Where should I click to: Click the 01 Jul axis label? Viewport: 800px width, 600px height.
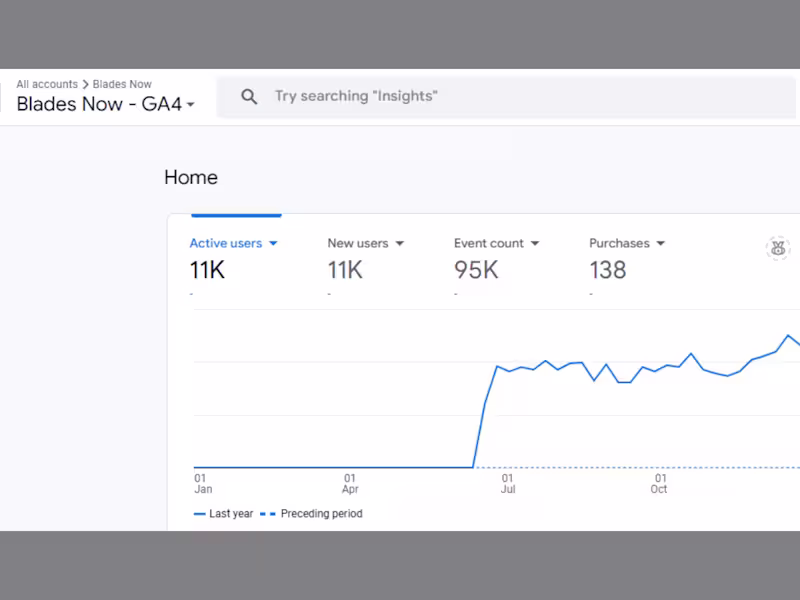[508, 484]
